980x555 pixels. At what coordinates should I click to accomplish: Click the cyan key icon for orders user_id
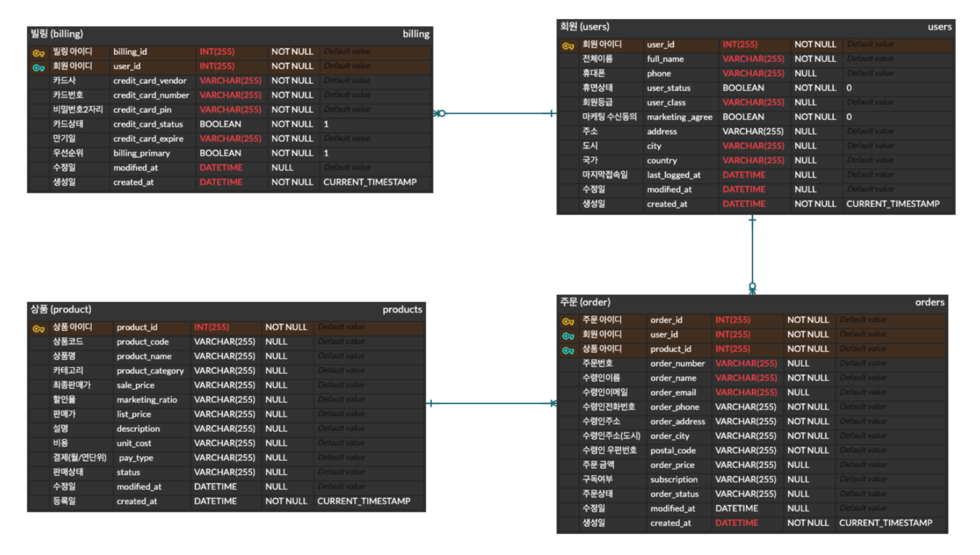(x=567, y=336)
